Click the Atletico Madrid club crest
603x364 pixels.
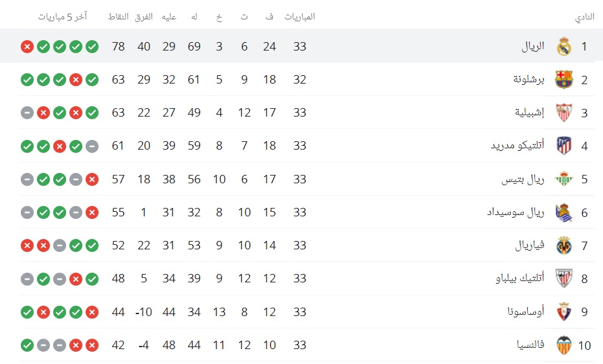564,146
